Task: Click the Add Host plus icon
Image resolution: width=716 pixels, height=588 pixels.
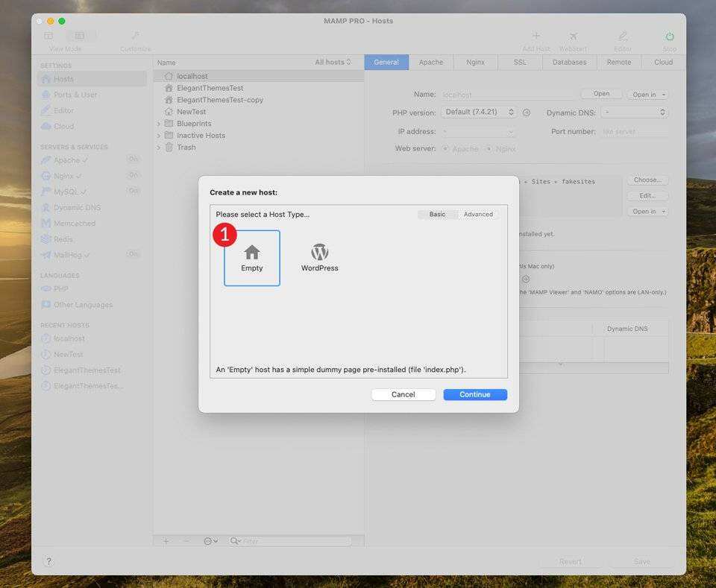Action: [536, 37]
